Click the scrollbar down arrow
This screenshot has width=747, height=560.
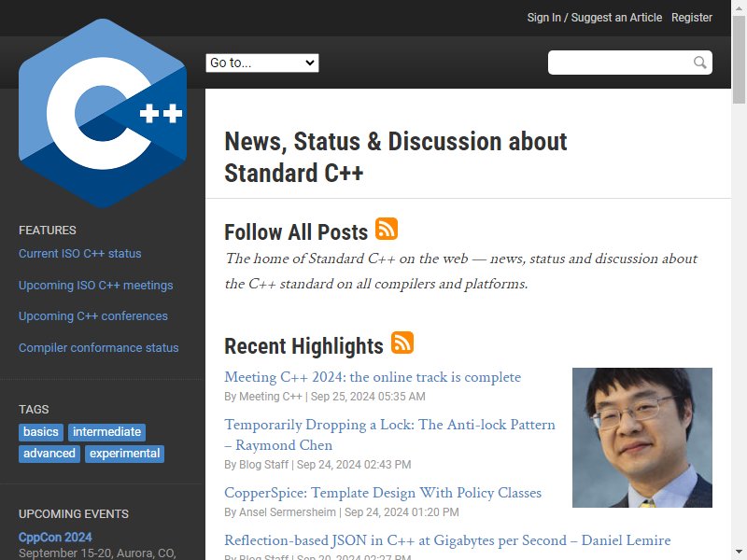[739, 553]
